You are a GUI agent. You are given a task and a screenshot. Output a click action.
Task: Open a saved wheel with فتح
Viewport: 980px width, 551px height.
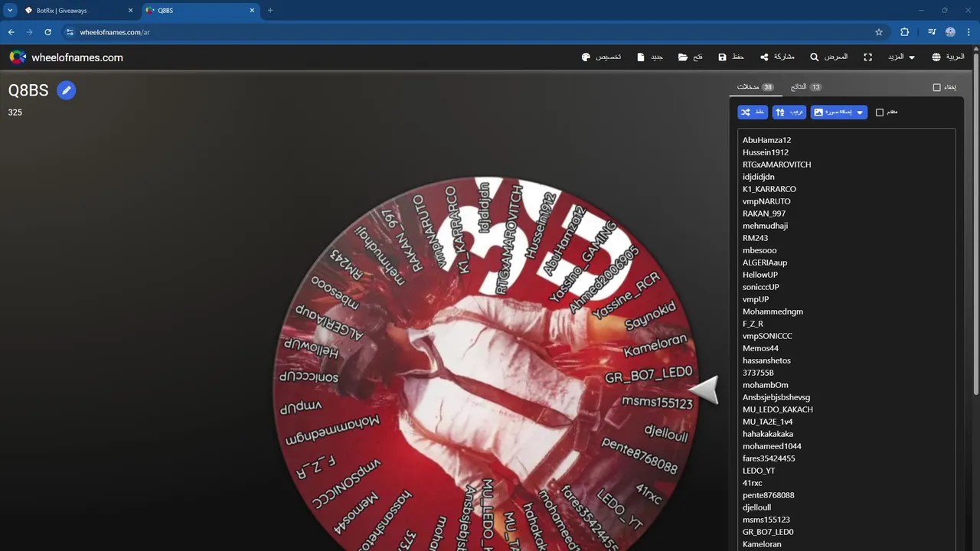pos(691,57)
